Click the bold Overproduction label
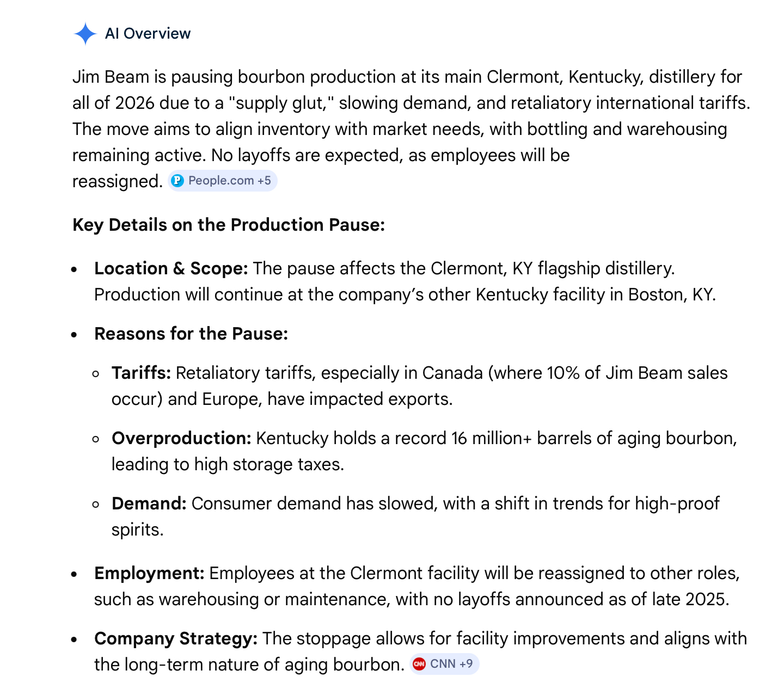Image resolution: width=784 pixels, height=695 pixels. click(x=181, y=438)
